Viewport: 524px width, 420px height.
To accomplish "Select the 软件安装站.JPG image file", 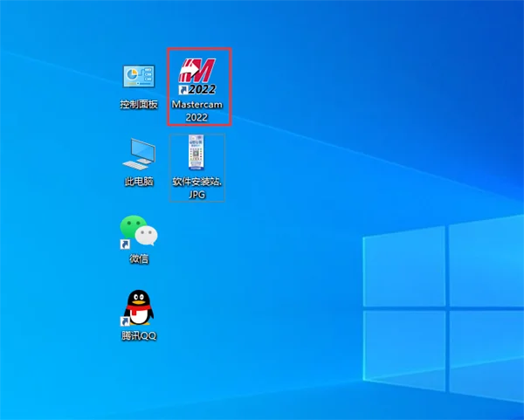I will [x=196, y=152].
